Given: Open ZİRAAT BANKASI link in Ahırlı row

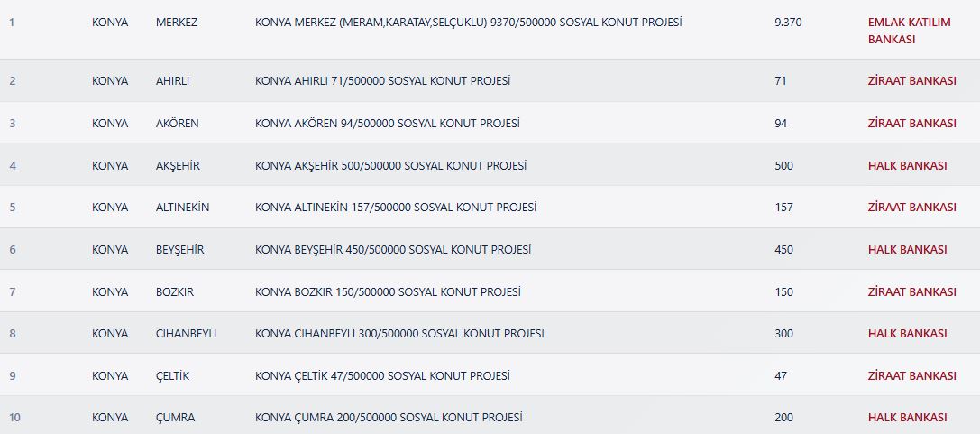Looking at the screenshot, I should (x=911, y=81).
